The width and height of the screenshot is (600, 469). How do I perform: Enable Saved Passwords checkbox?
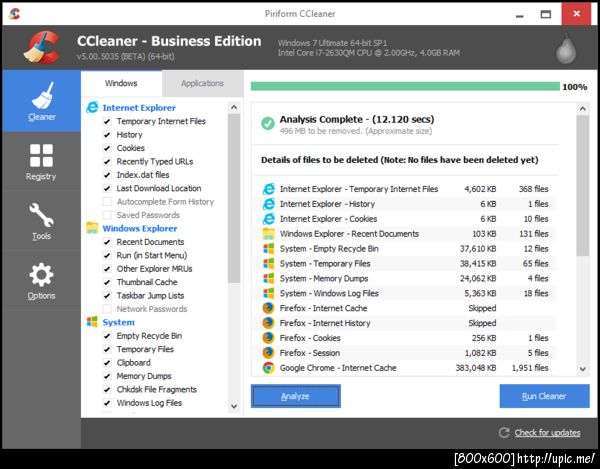coord(107,215)
